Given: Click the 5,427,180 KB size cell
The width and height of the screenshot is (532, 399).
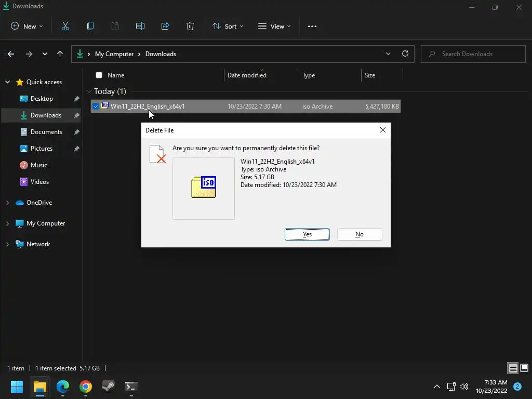Looking at the screenshot, I should [382, 106].
